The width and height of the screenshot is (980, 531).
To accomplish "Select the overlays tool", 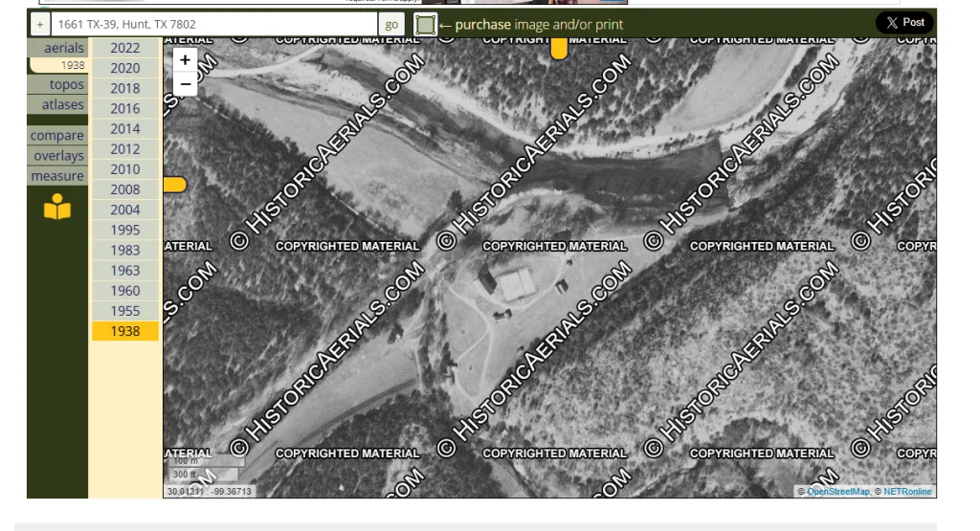I will (57, 156).
